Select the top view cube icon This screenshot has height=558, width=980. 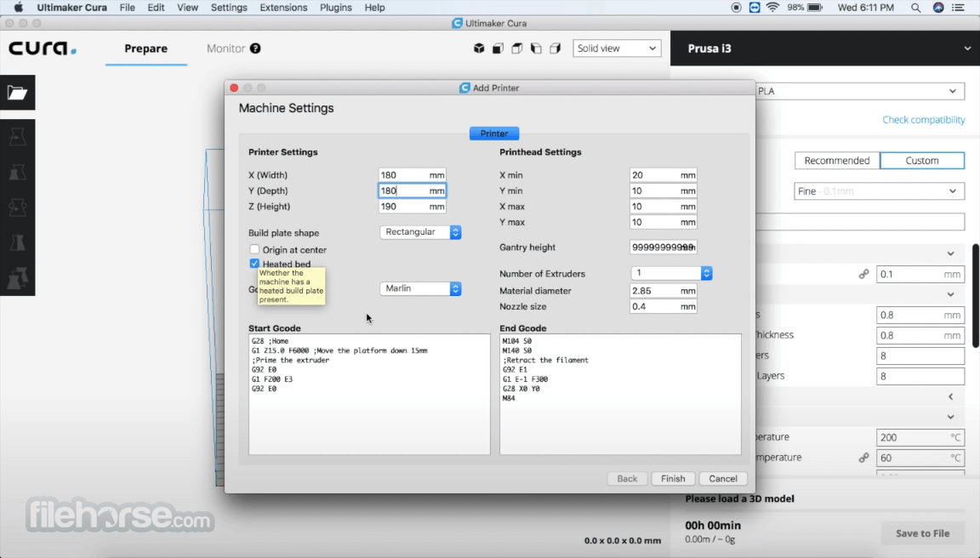pyautogui.click(x=517, y=48)
